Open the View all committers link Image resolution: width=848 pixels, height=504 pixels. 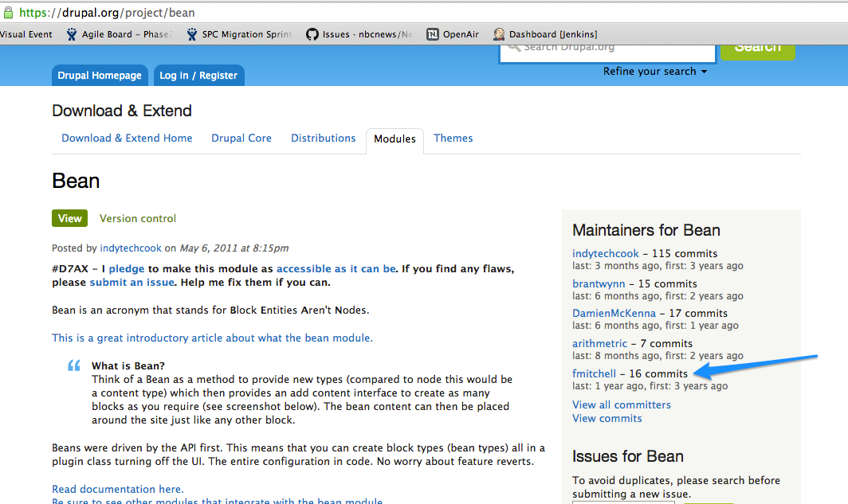tap(622, 405)
